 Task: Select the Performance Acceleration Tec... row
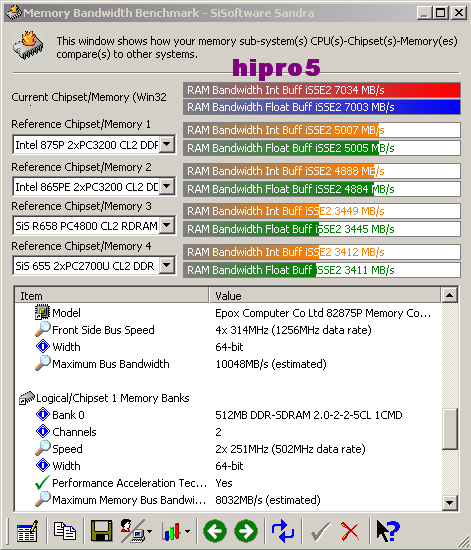coord(228,483)
